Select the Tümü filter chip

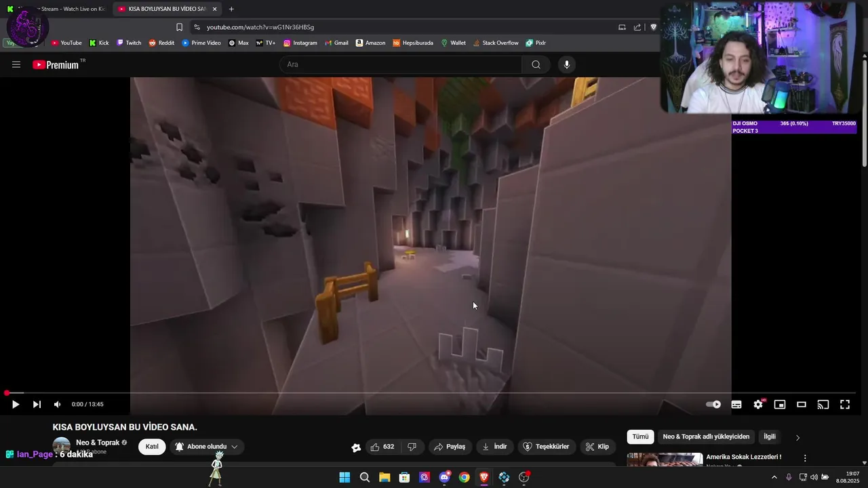[x=640, y=436]
